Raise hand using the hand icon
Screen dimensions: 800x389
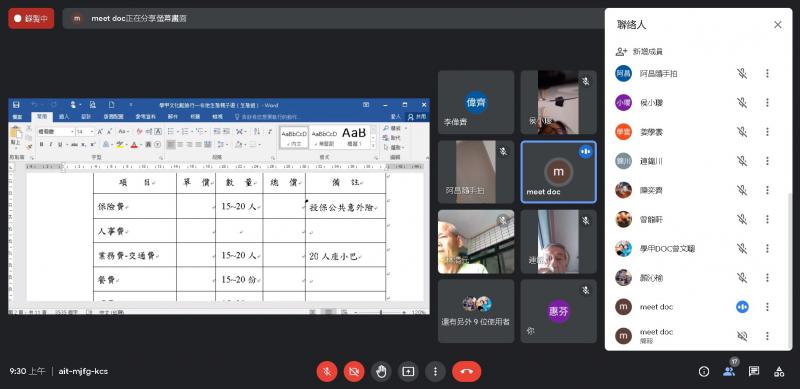coord(381,372)
